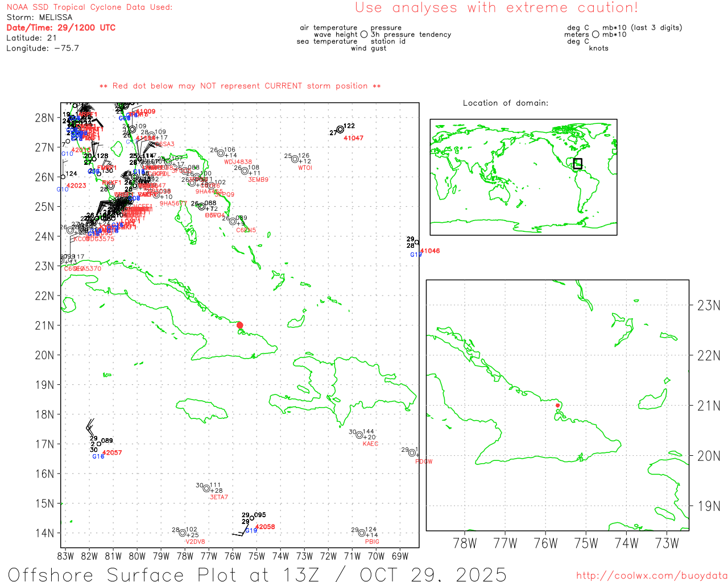Select buoy 41047 red label
Screen dimensions: 728x582
click(353, 138)
